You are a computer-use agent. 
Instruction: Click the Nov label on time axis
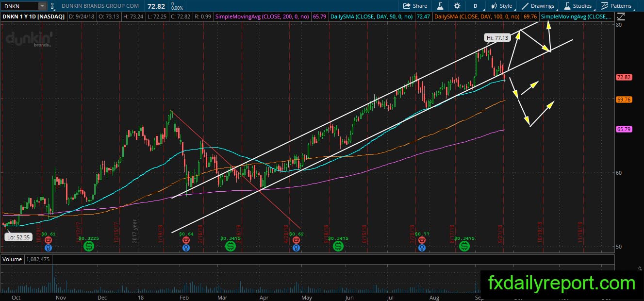(61, 297)
